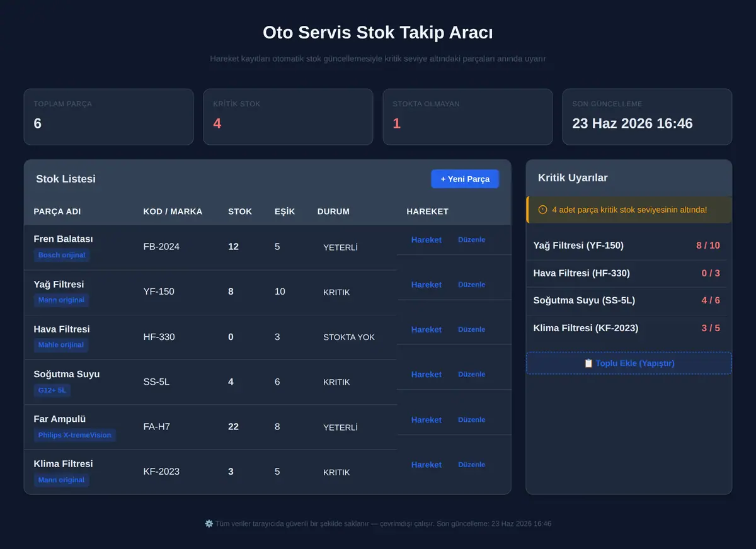Open Hareket for Yağ Filtresi row

coord(427,285)
